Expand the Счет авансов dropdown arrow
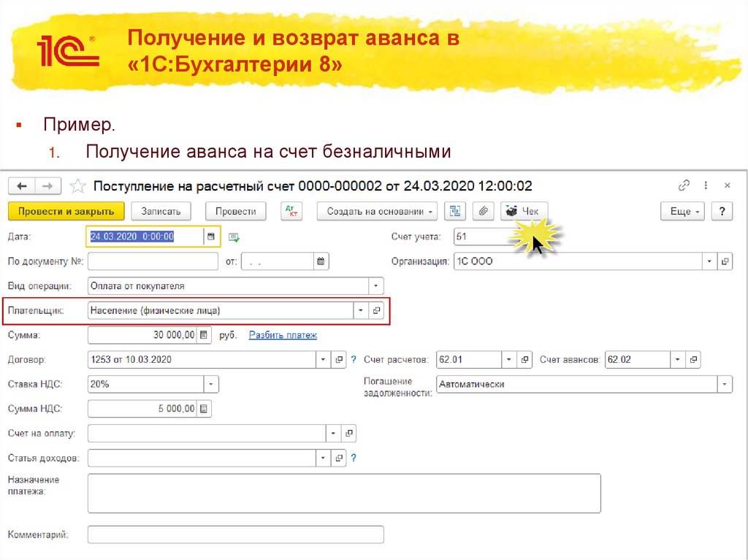The width and height of the screenshot is (748, 560). coord(678,360)
